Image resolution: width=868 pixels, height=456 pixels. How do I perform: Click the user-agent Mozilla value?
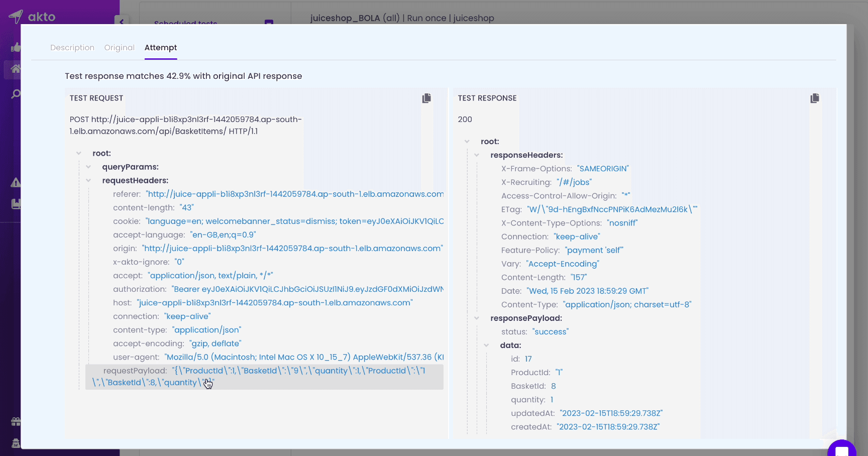304,357
